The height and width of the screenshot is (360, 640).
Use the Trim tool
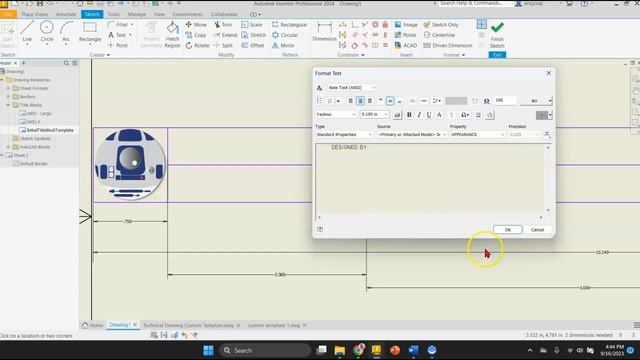click(223, 24)
